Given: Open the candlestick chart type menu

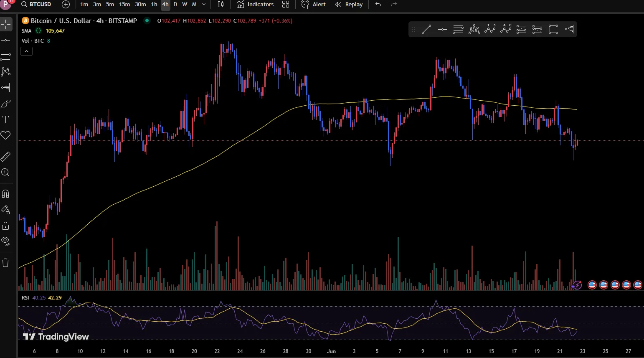Looking at the screenshot, I should (x=221, y=5).
